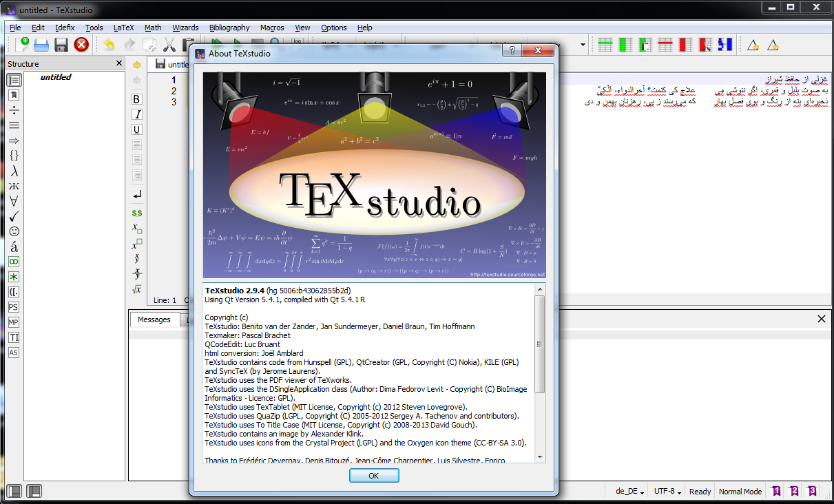Add a table row with green row icon

tap(605, 45)
